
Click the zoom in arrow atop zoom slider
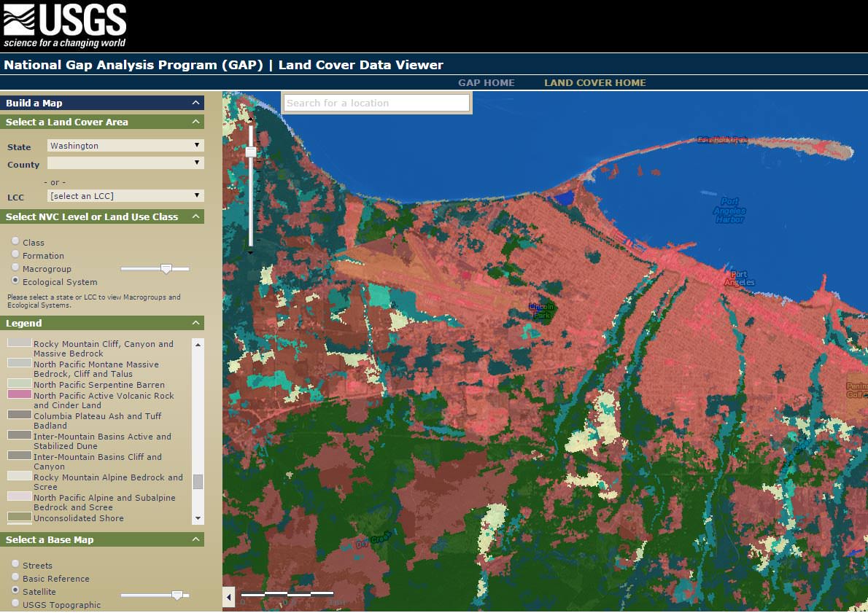pos(251,118)
